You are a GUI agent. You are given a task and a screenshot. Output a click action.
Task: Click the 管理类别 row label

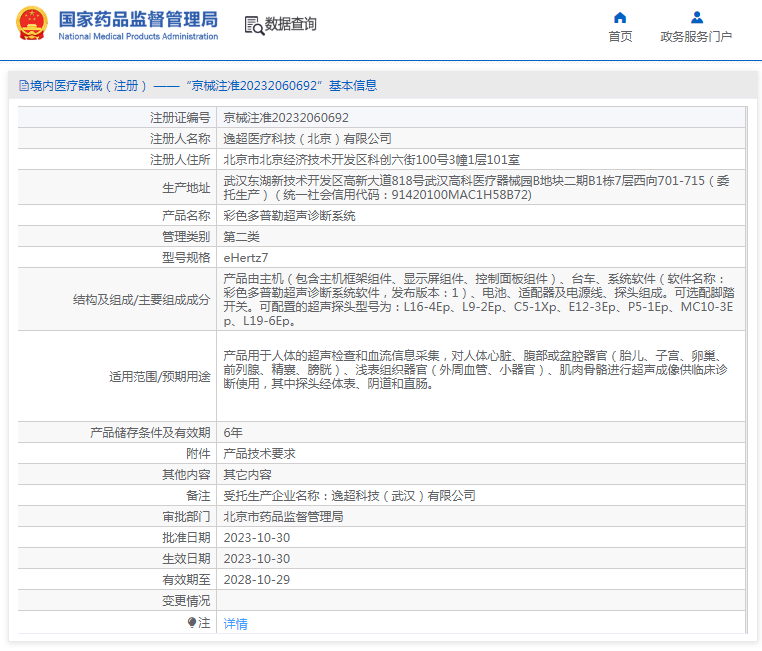(x=186, y=237)
